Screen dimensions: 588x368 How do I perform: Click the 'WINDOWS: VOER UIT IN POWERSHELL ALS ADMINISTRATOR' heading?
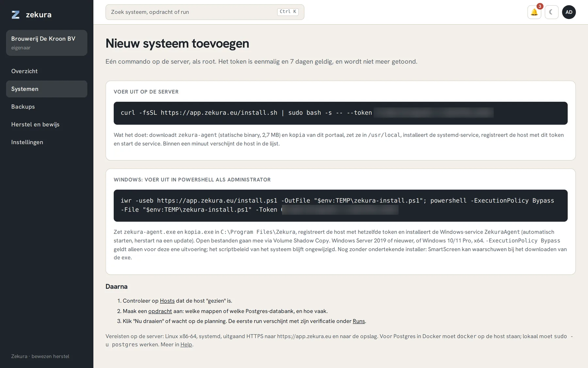tap(192, 180)
